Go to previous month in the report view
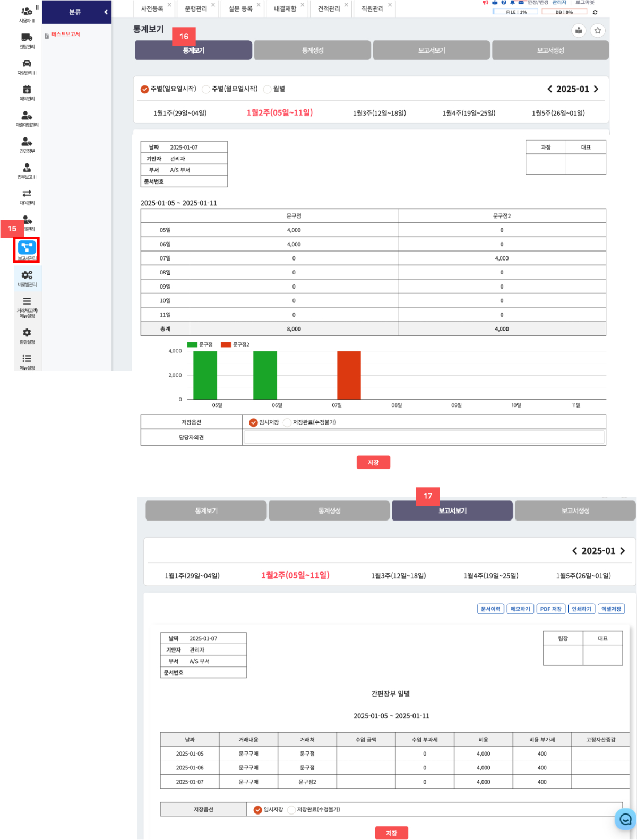The width and height of the screenshot is (637, 840). point(574,551)
